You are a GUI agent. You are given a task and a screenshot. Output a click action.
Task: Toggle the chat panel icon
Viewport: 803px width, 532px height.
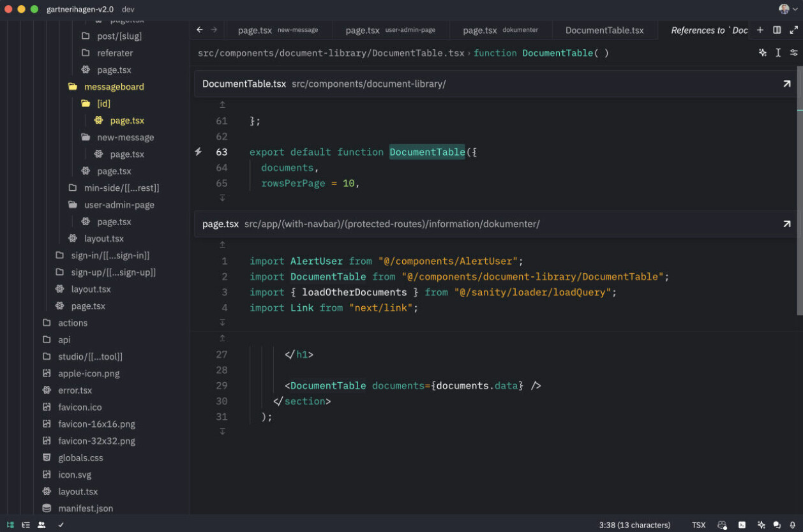777,525
